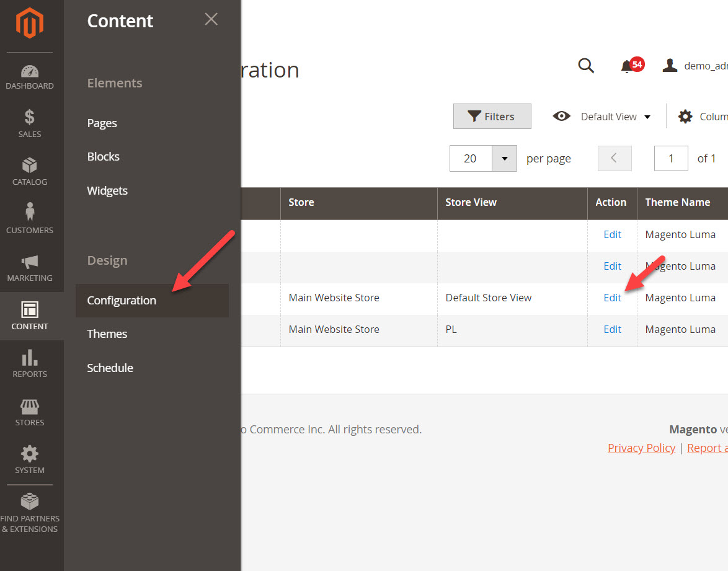Open the Columns control
Viewport: 728px width, 571px height.
coord(685,116)
